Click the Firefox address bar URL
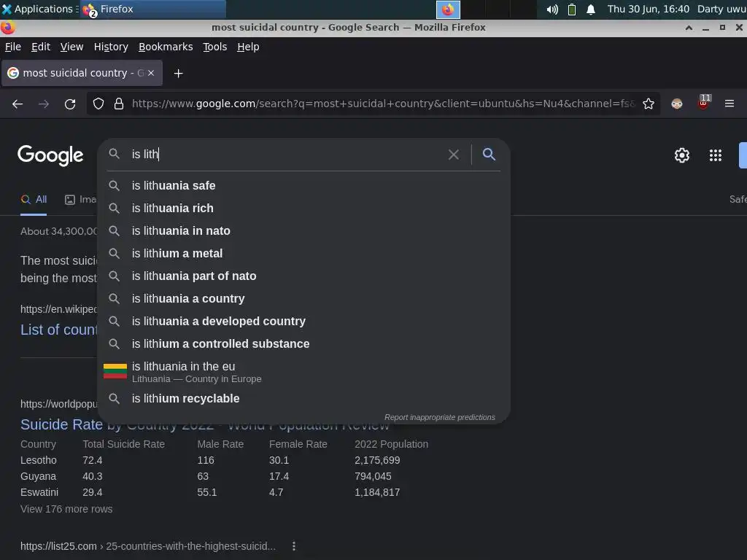 pyautogui.click(x=384, y=104)
